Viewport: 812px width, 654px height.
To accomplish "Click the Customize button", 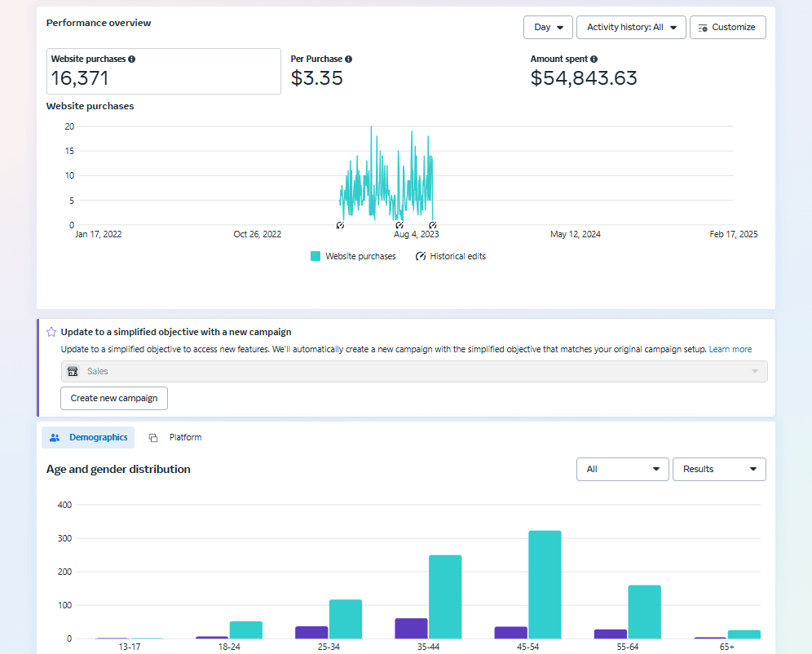I will [727, 27].
